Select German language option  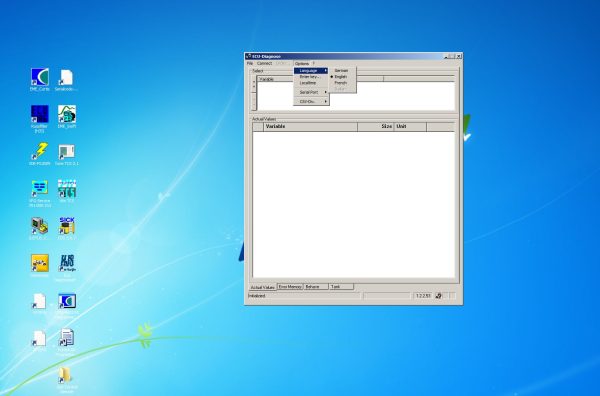tap(342, 71)
